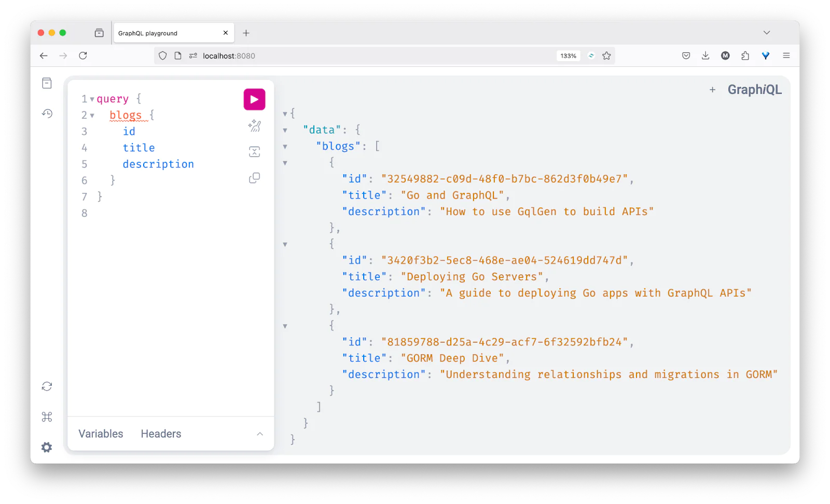This screenshot has width=830, height=504.
Task: Show the Documentation Explorer sidebar
Action: pyautogui.click(x=47, y=83)
